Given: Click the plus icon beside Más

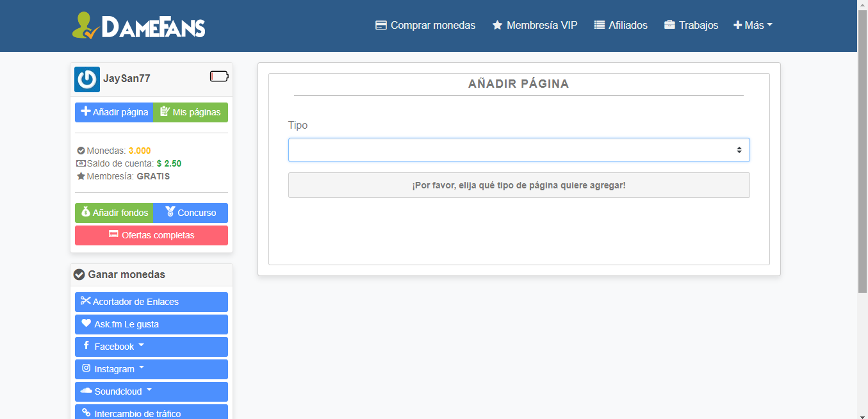Looking at the screenshot, I should click(x=737, y=26).
